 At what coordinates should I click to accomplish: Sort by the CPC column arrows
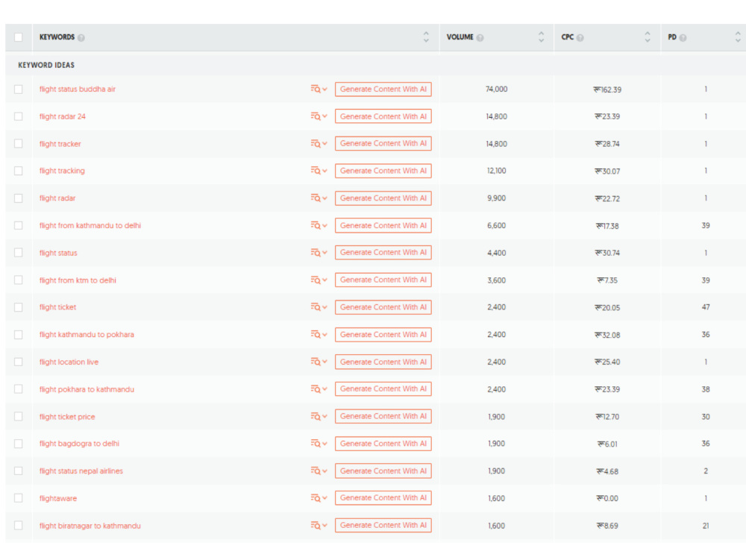click(x=648, y=37)
